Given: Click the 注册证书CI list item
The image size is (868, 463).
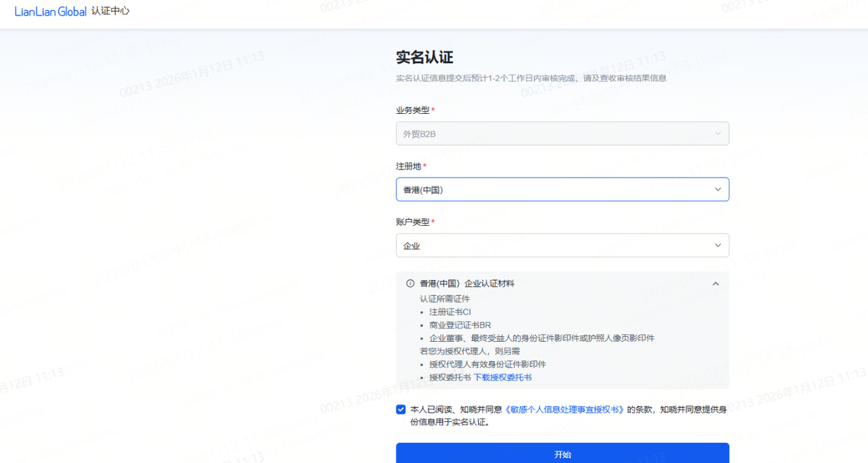Looking at the screenshot, I should pos(450,312).
